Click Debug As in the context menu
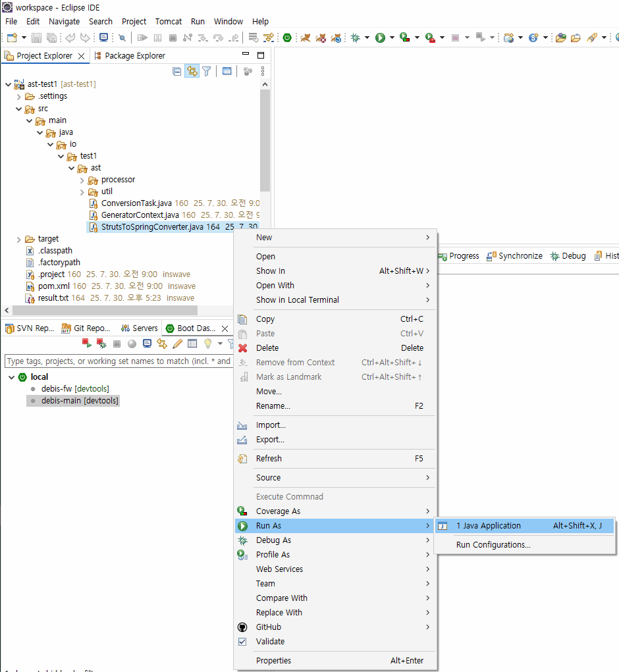Screen dimensions: 619x672 pos(335,540)
